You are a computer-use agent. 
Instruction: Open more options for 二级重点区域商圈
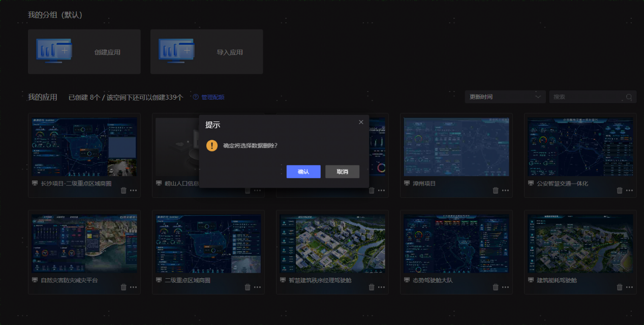tap(258, 287)
